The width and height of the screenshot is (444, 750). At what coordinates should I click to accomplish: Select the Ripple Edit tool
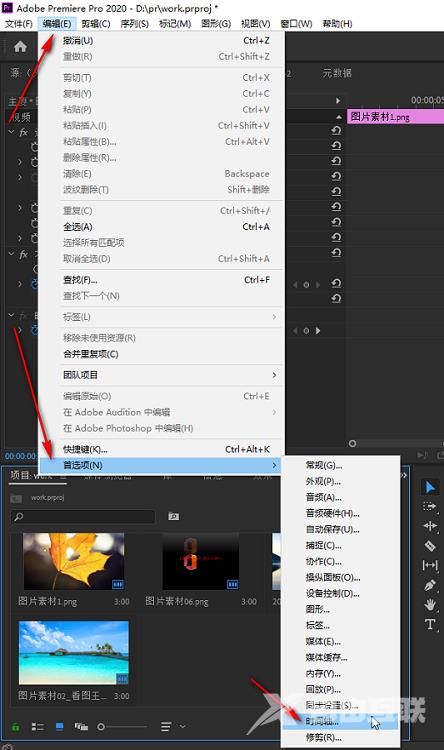click(x=430, y=526)
